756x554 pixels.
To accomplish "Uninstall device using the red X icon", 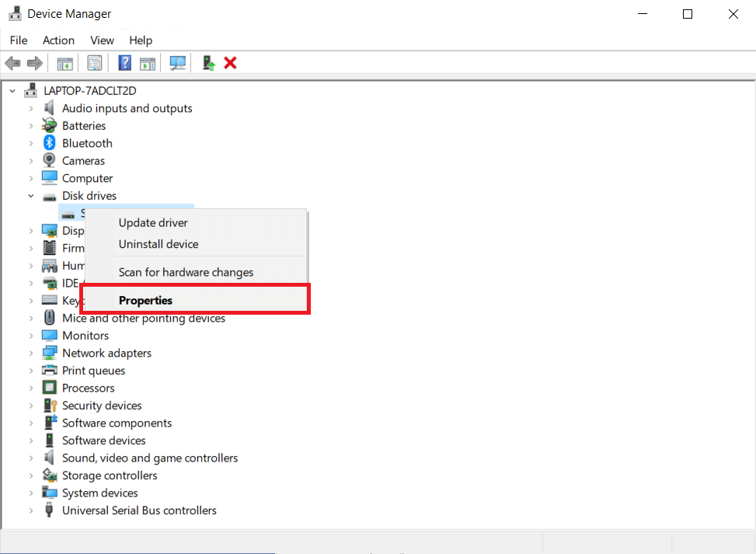I will point(230,63).
